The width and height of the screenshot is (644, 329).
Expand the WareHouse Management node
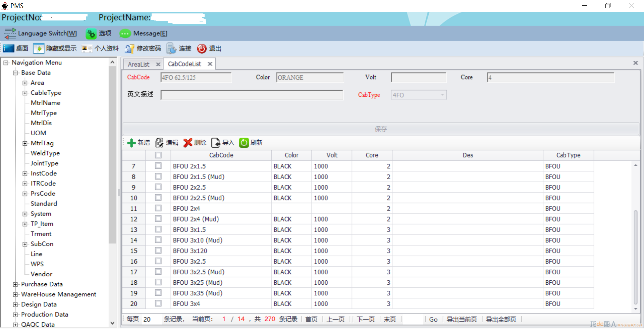[x=15, y=294]
